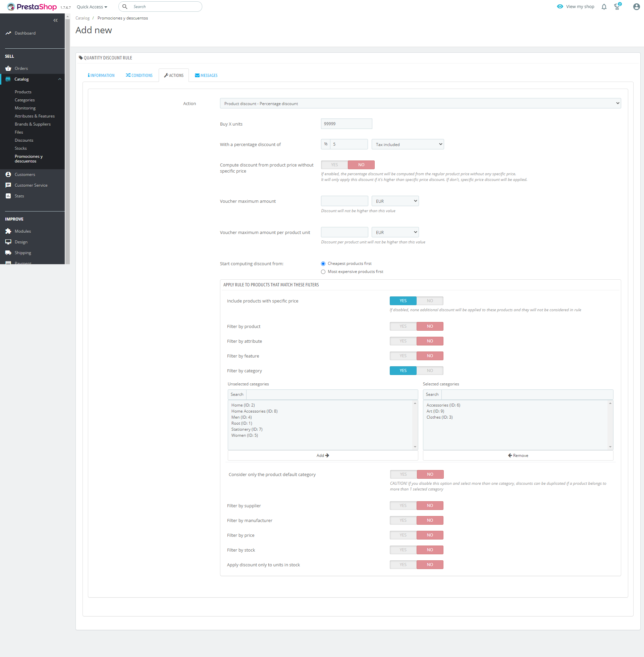Enable Filter by product YES toggle

click(403, 326)
